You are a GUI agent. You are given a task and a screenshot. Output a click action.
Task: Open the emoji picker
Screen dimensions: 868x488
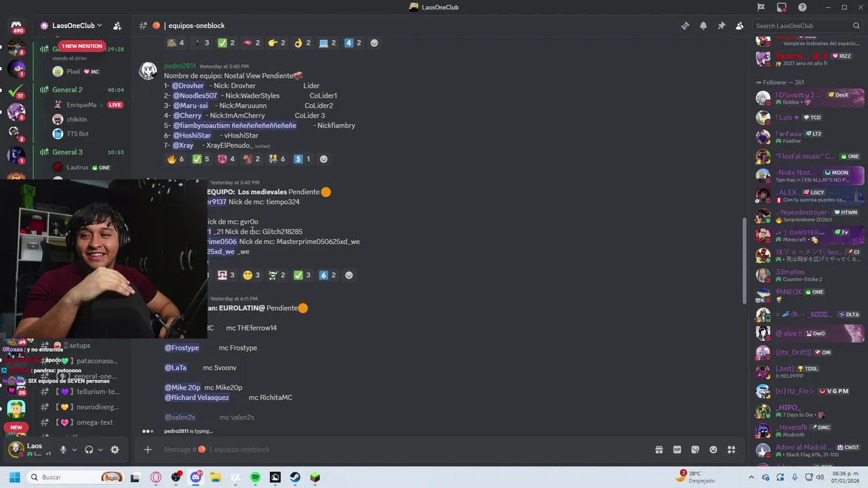coord(713,449)
